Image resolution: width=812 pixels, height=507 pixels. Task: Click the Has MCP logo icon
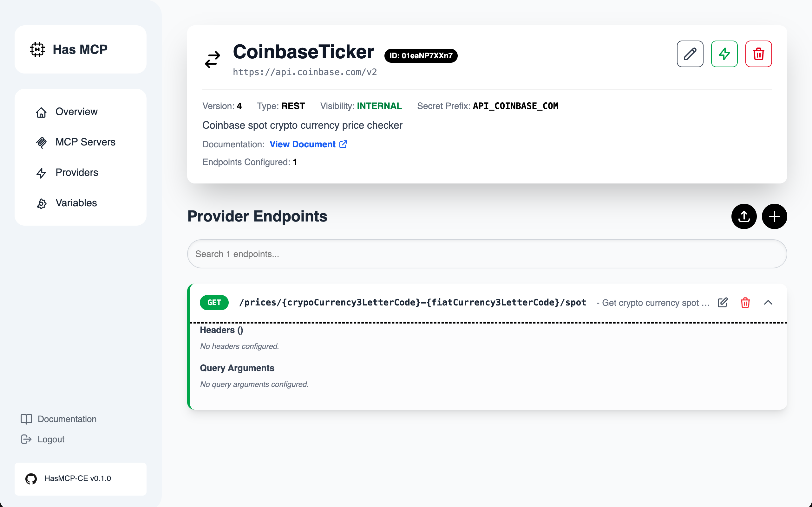point(37,50)
